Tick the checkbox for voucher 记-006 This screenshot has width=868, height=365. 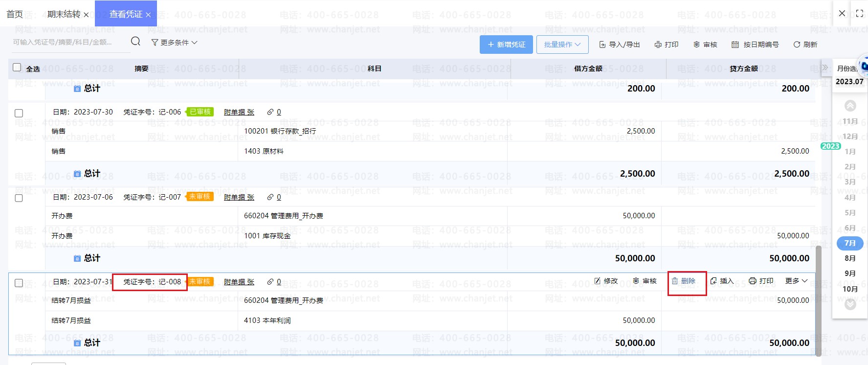[x=19, y=113]
